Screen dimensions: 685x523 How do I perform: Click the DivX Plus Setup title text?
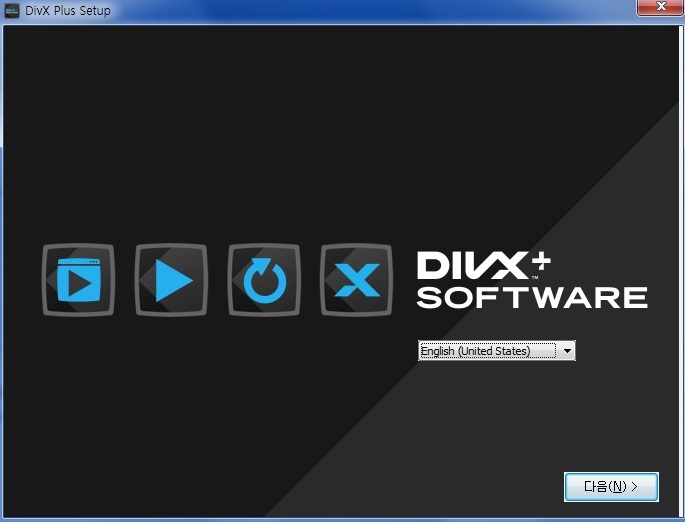tap(68, 10)
